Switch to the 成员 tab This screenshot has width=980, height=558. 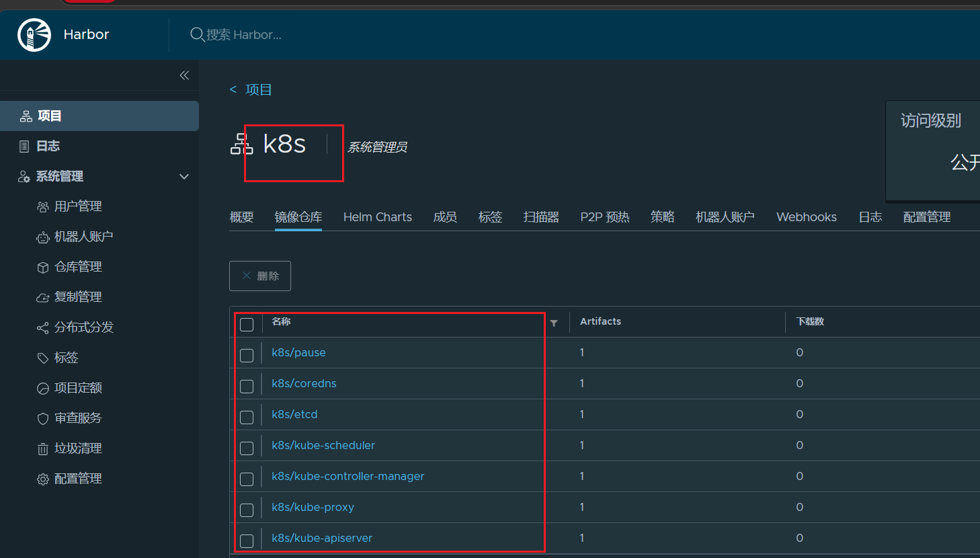click(445, 217)
